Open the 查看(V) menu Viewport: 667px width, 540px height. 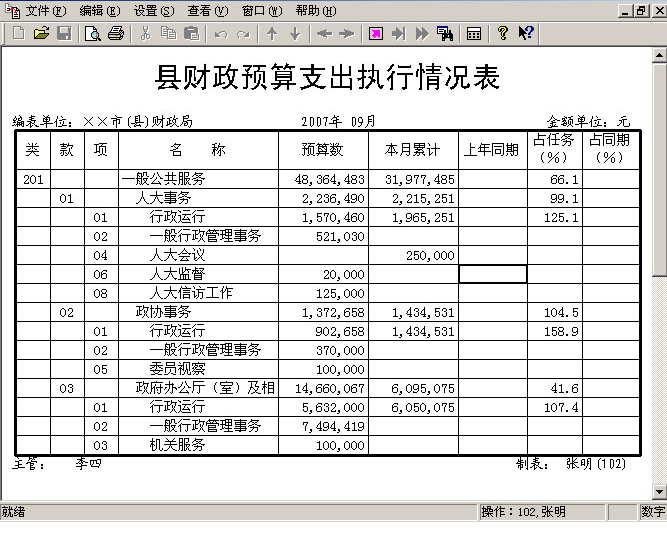(x=208, y=11)
